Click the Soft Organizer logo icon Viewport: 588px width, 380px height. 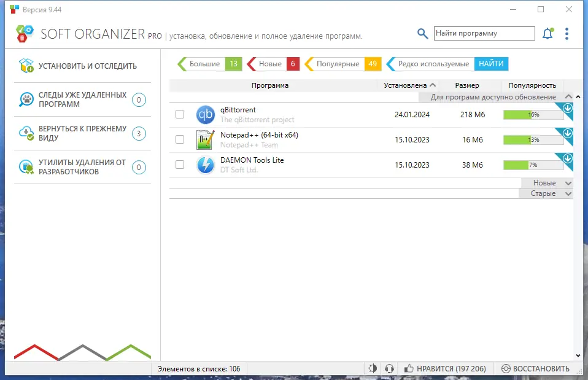pos(25,34)
